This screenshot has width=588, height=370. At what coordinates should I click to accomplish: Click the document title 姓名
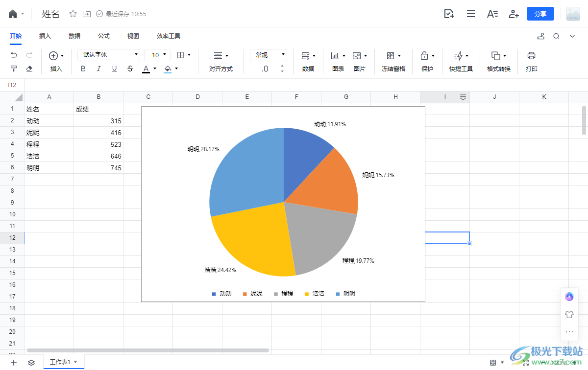point(51,14)
